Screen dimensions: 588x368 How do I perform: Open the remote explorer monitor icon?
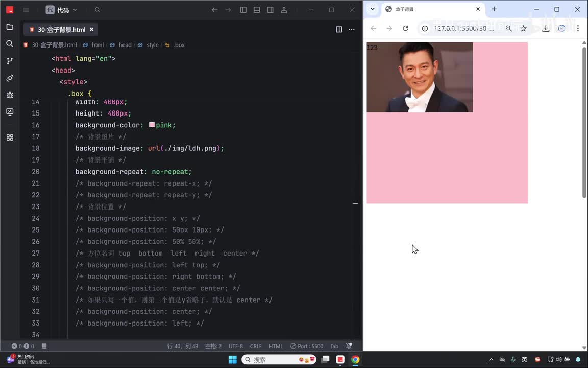coord(10,112)
